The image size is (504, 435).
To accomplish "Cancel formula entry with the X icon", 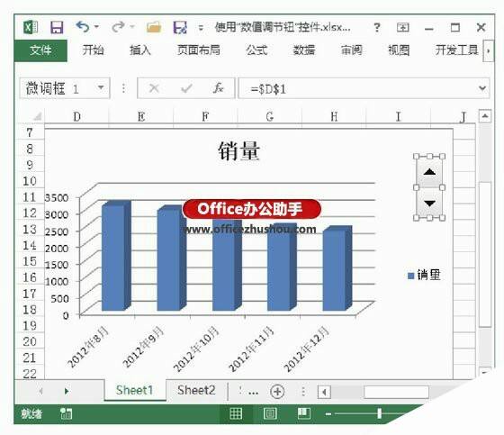I will (154, 88).
